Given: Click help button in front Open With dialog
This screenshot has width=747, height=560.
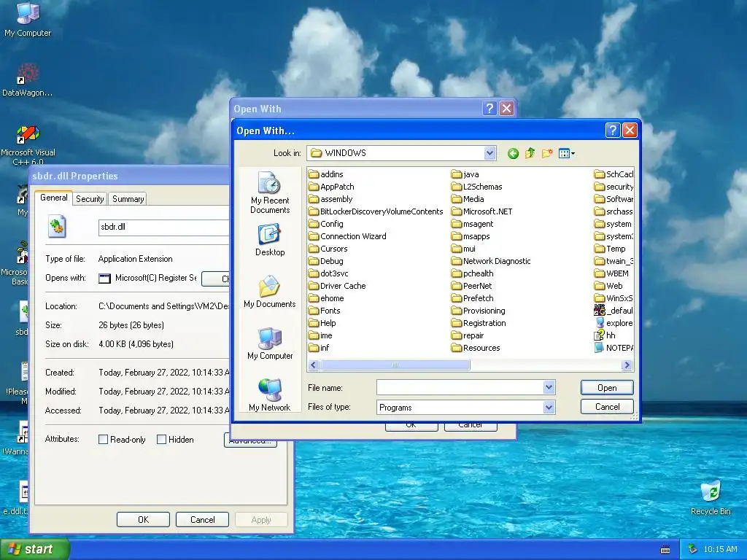Looking at the screenshot, I should (x=613, y=130).
